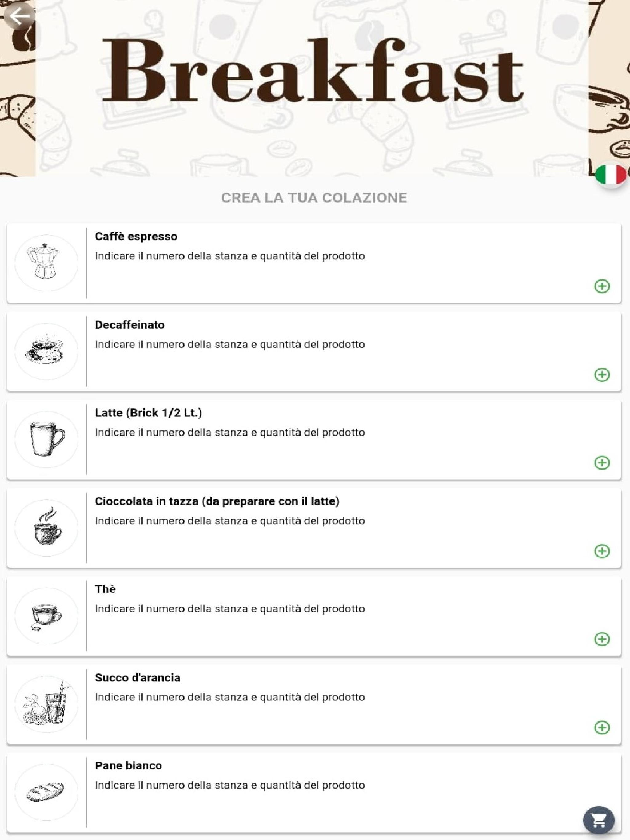Select the moka pot espresso thumbnail
The image size is (630, 840).
pos(46,263)
